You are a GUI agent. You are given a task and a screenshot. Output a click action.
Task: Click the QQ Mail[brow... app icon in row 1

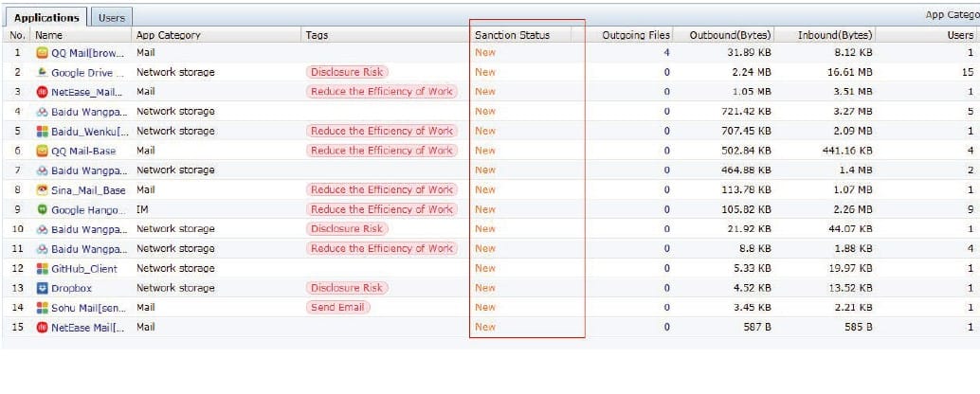pyautogui.click(x=42, y=52)
